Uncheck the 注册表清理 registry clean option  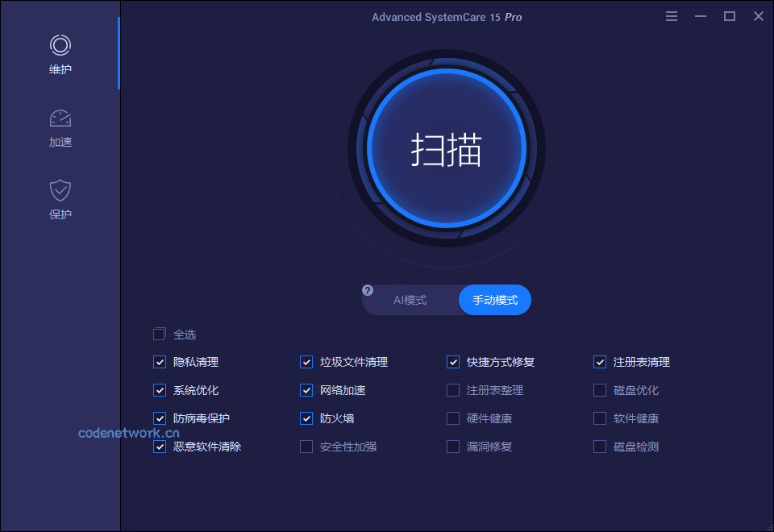point(599,362)
